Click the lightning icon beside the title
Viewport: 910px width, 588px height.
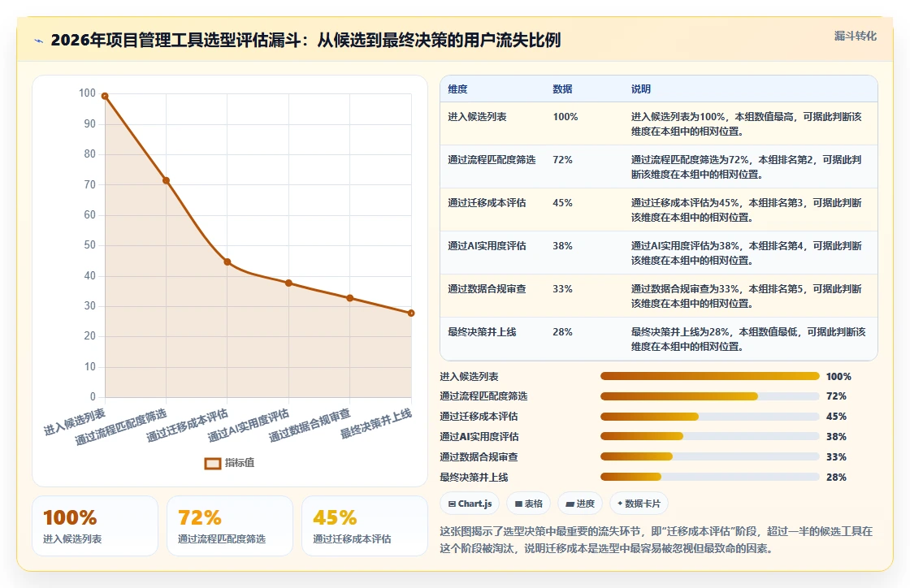pyautogui.click(x=39, y=41)
